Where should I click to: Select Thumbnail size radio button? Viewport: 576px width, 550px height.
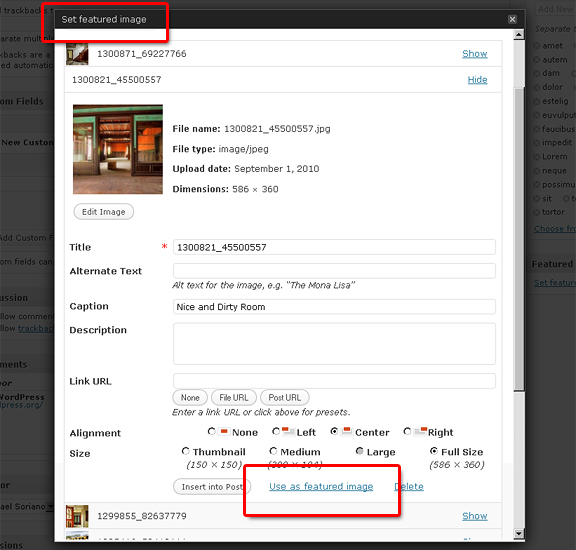[x=186, y=451]
